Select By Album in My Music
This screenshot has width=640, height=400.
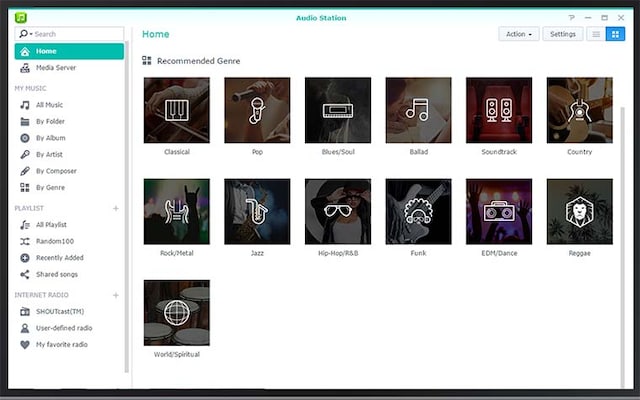50,138
